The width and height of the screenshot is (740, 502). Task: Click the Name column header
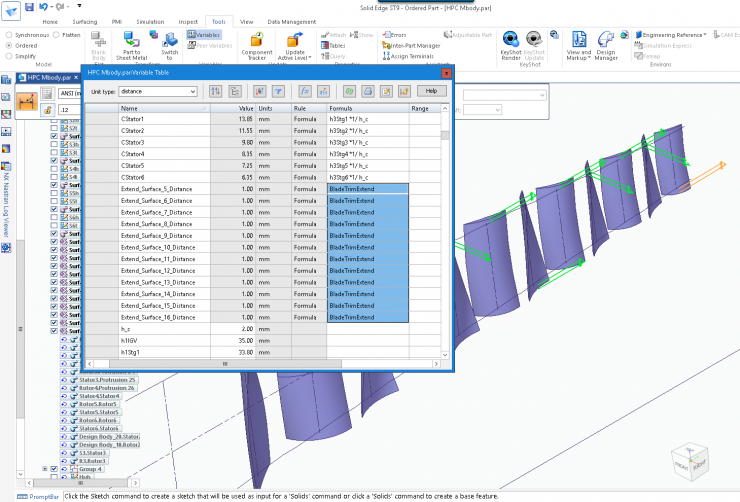[164, 108]
